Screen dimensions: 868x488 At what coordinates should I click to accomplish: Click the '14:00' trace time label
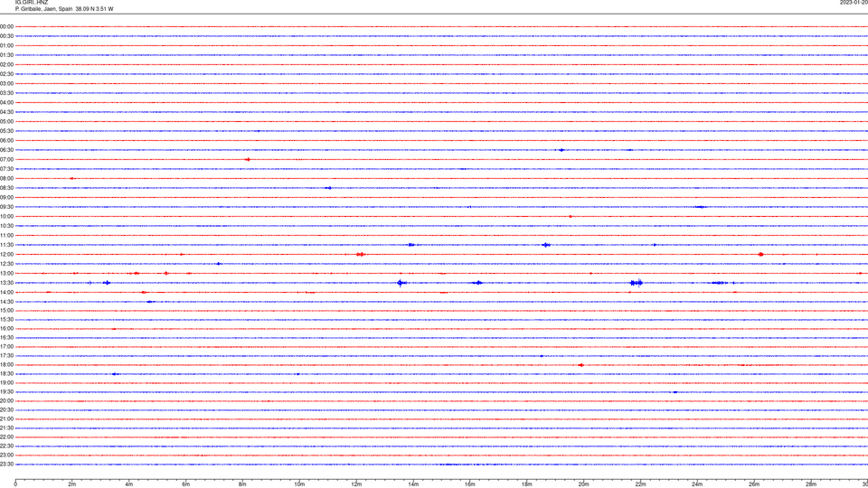coord(6,292)
